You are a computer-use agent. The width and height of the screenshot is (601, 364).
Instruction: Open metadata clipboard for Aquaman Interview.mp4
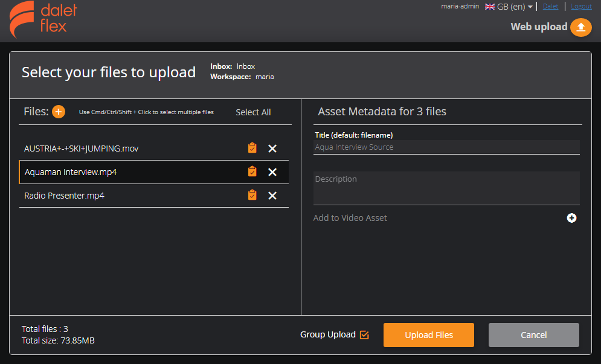point(252,171)
